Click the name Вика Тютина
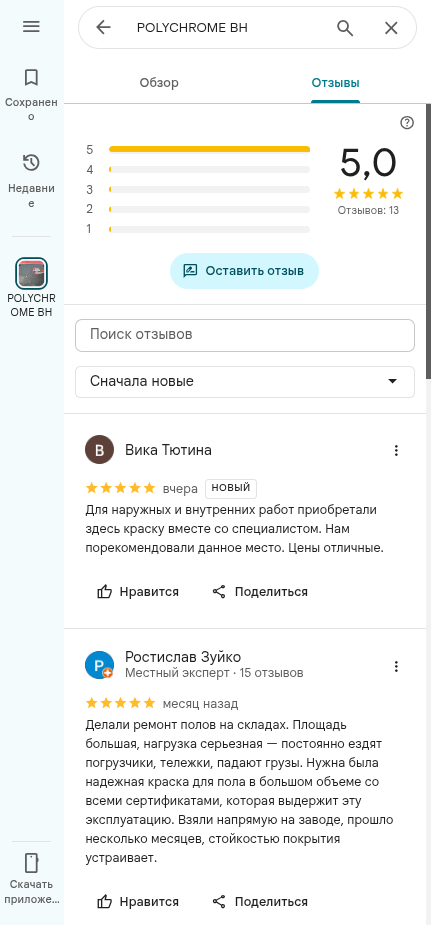The height and width of the screenshot is (925, 431). coord(168,451)
